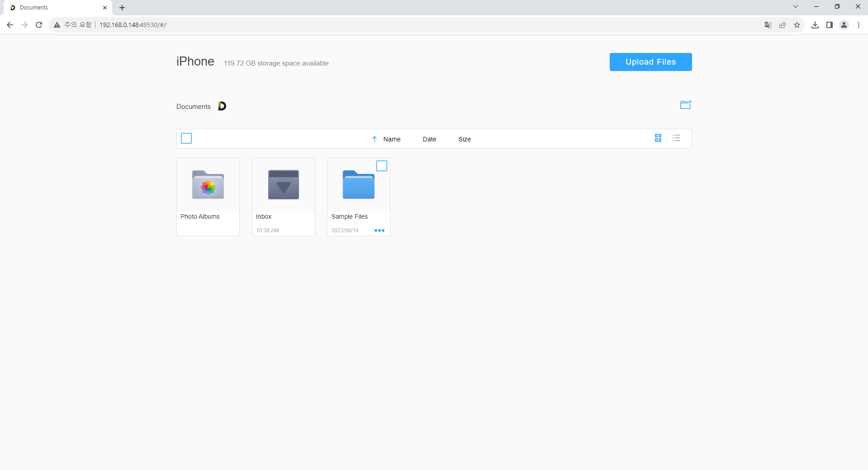Open the browser profile avatar
This screenshot has width=868, height=470.
[844, 25]
